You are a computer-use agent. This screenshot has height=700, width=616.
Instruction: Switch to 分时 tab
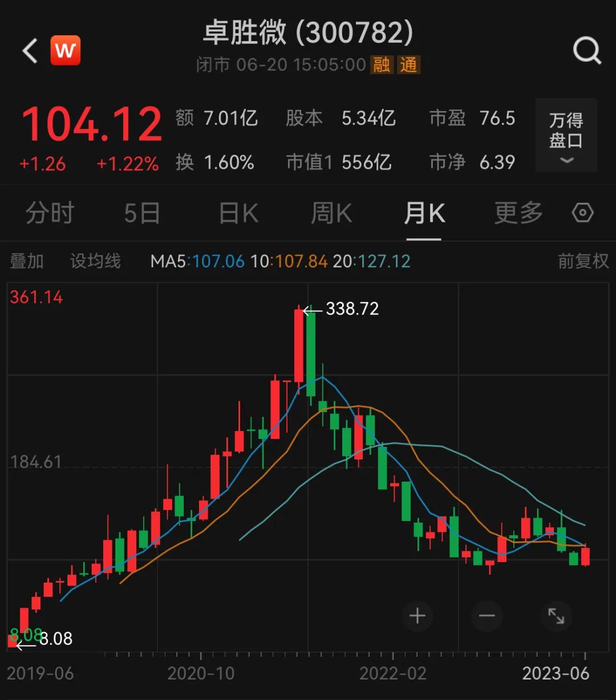[50, 213]
